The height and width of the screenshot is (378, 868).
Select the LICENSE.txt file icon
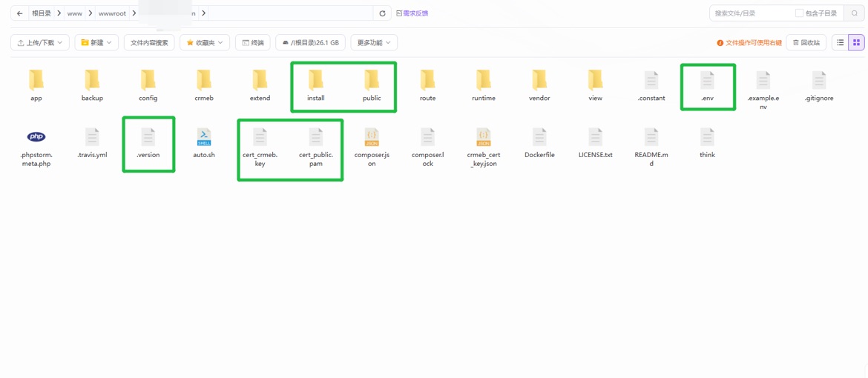coord(595,136)
